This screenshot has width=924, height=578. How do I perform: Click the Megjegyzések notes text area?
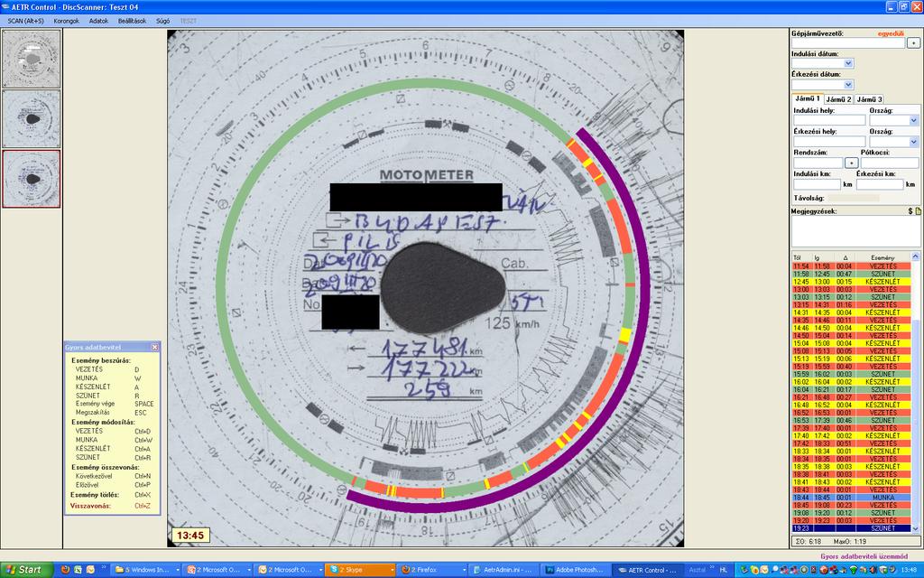click(x=855, y=231)
